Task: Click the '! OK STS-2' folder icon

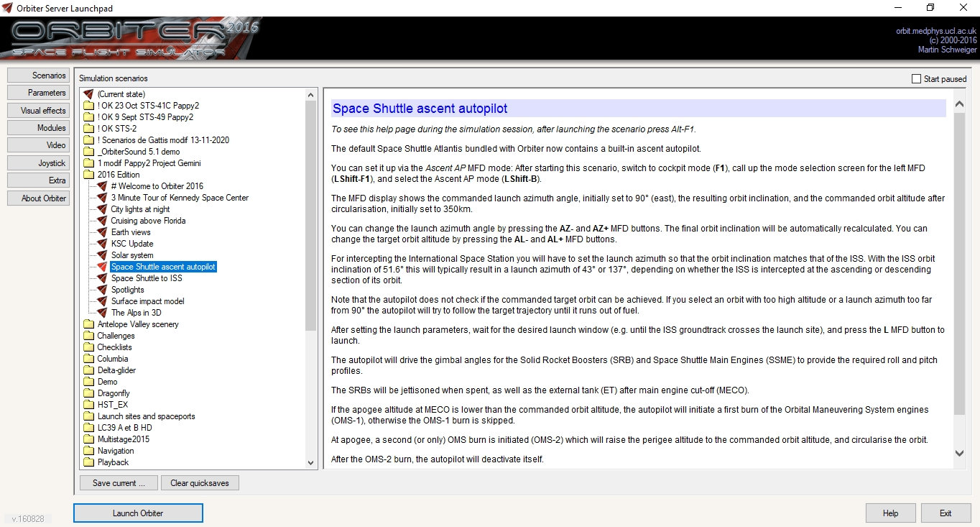Action: click(x=88, y=129)
